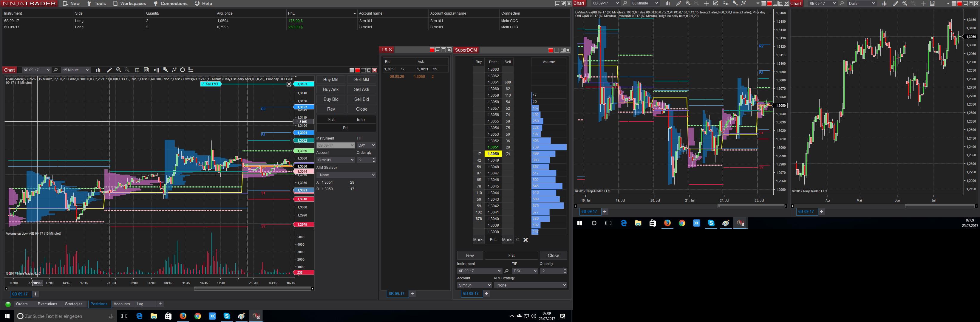The height and width of the screenshot is (322, 980).
Task: Click the Buy Mkt button
Action: coord(331,80)
